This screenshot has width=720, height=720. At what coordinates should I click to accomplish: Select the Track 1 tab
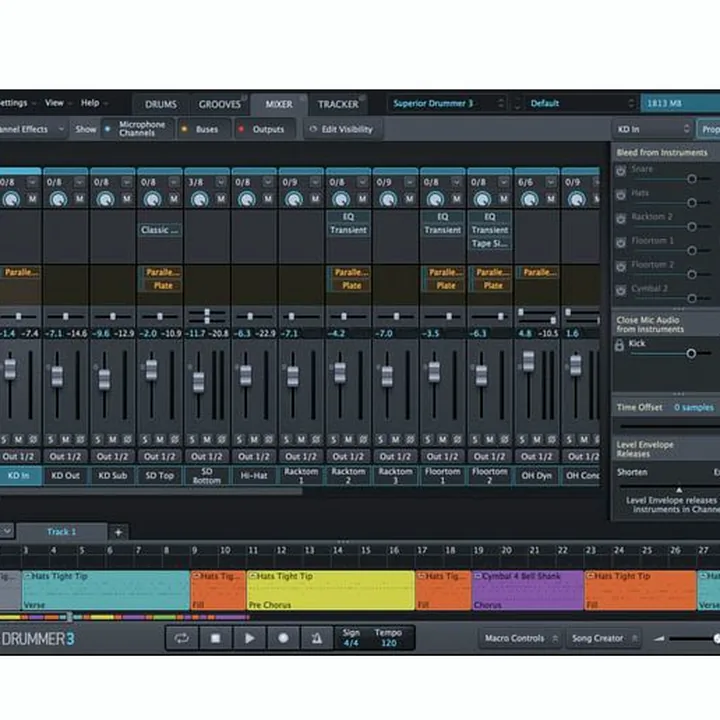[x=62, y=532]
